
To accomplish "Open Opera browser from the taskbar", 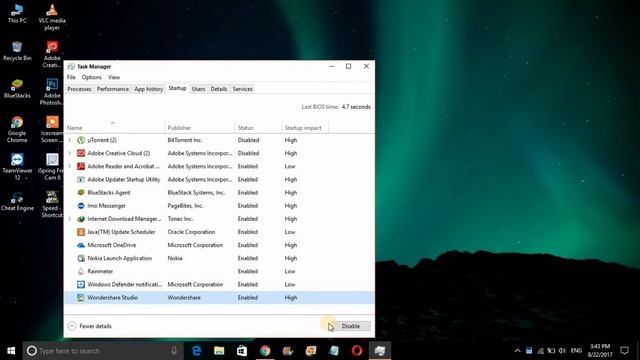I will point(357,351).
